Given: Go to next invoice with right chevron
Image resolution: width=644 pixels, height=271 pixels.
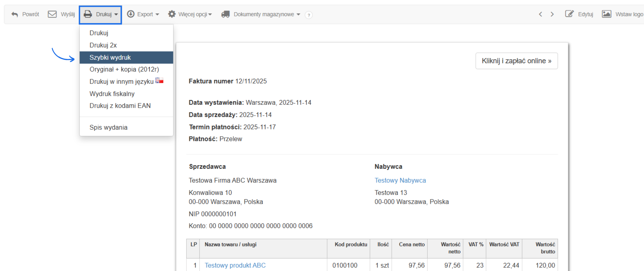Looking at the screenshot, I should [x=552, y=14].
